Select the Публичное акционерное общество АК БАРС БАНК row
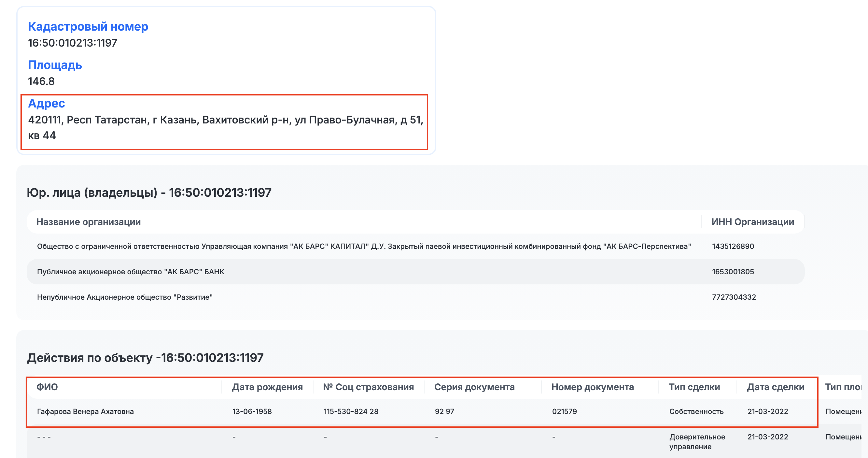Screen dimensions: 868x458 point(415,272)
